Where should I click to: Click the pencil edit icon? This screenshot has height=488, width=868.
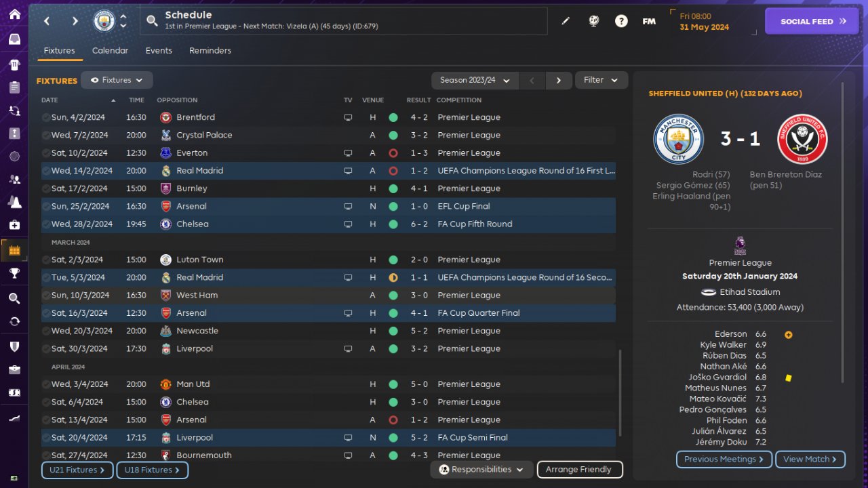tap(566, 21)
